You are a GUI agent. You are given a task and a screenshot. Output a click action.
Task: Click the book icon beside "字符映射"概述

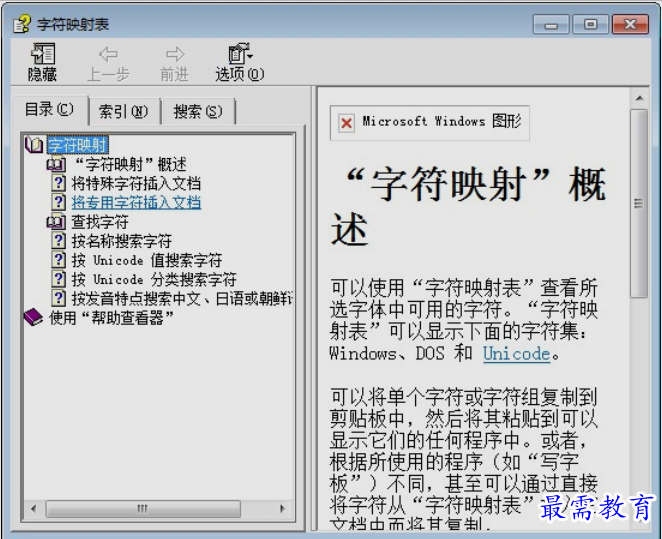click(x=56, y=164)
